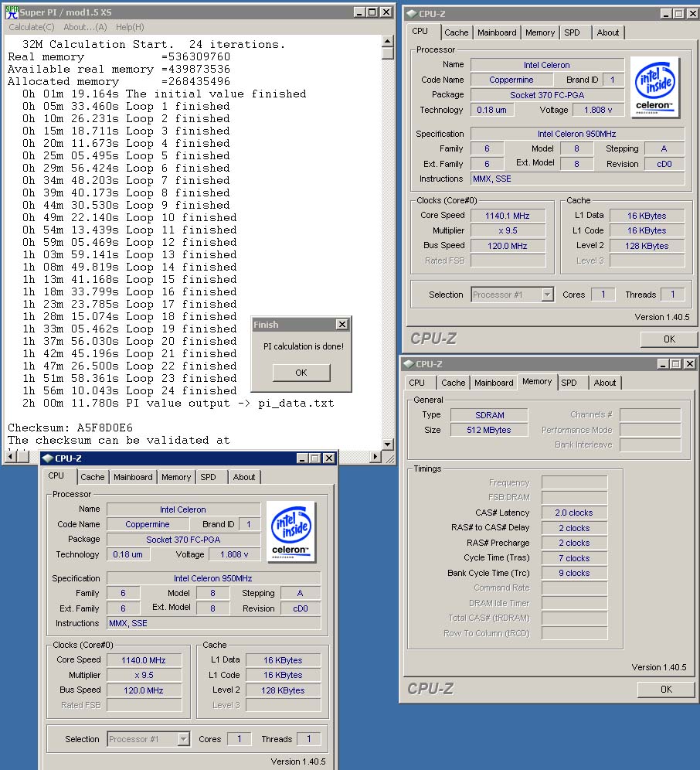Close the Memory CPU-Z window
The image size is (700, 770).
click(x=690, y=364)
